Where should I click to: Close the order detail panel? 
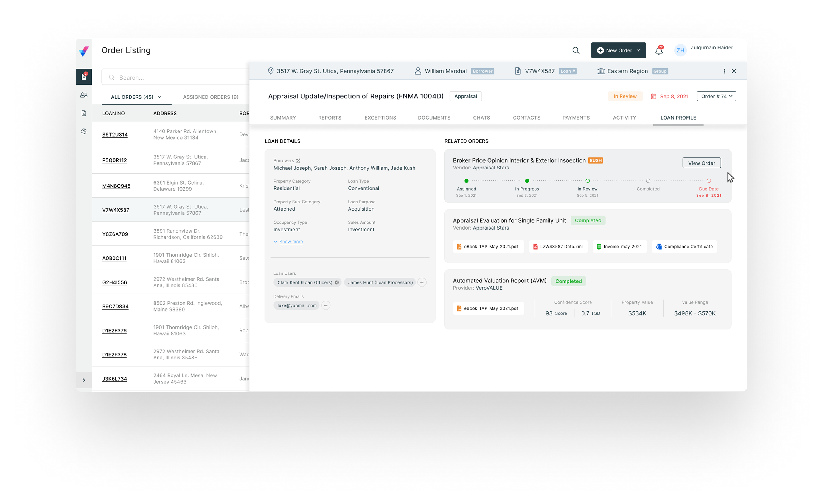point(734,71)
